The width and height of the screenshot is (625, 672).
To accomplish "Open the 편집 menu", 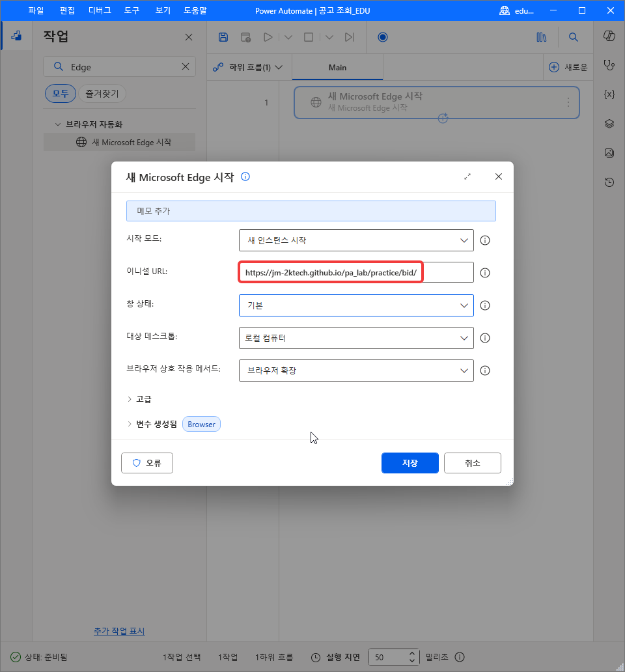I will point(67,10).
